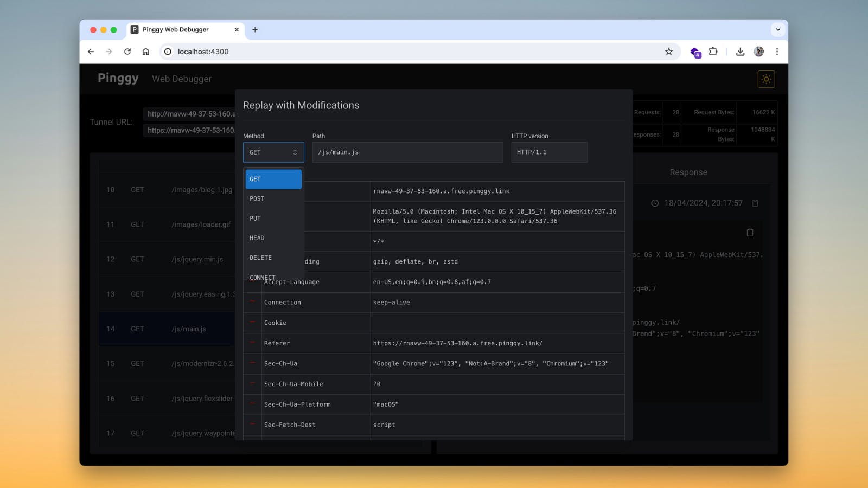Select request 16 /js/jquery.flexslider

pos(167,399)
